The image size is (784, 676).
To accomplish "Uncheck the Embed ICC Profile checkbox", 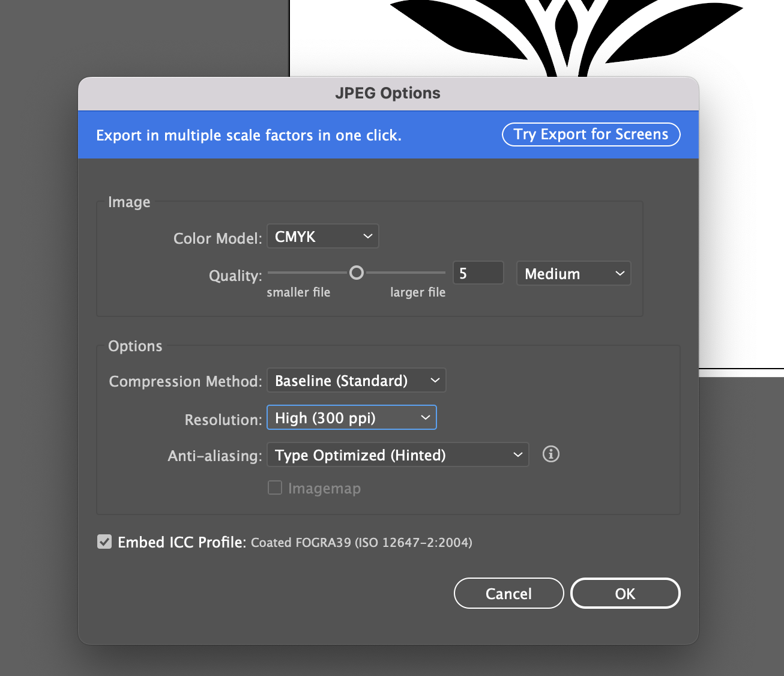I will [x=104, y=542].
